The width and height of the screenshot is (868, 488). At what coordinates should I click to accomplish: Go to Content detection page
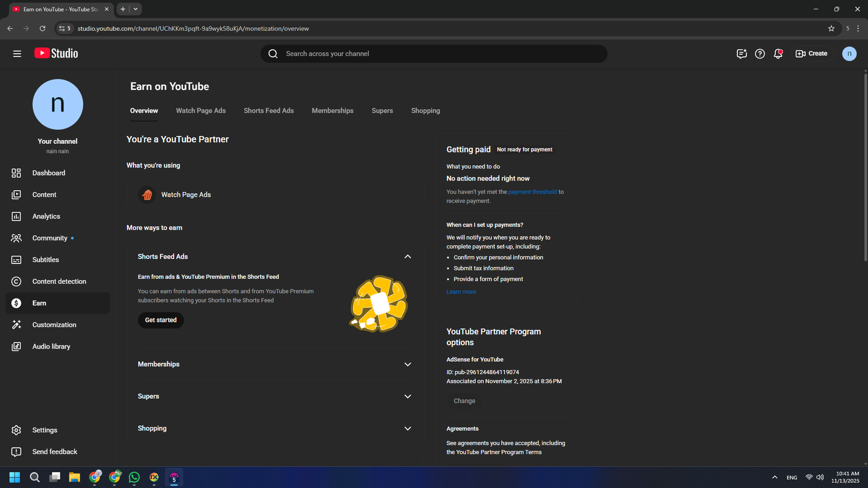(x=59, y=281)
